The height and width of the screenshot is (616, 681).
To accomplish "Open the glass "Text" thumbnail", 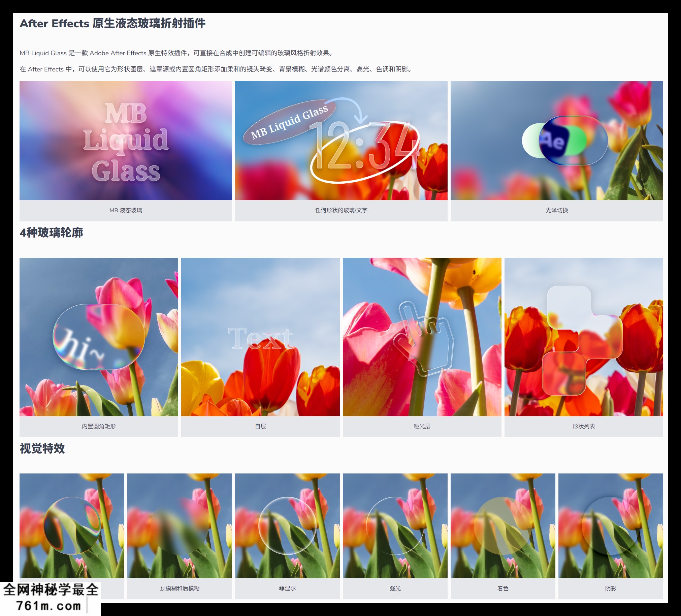I will 260,337.
